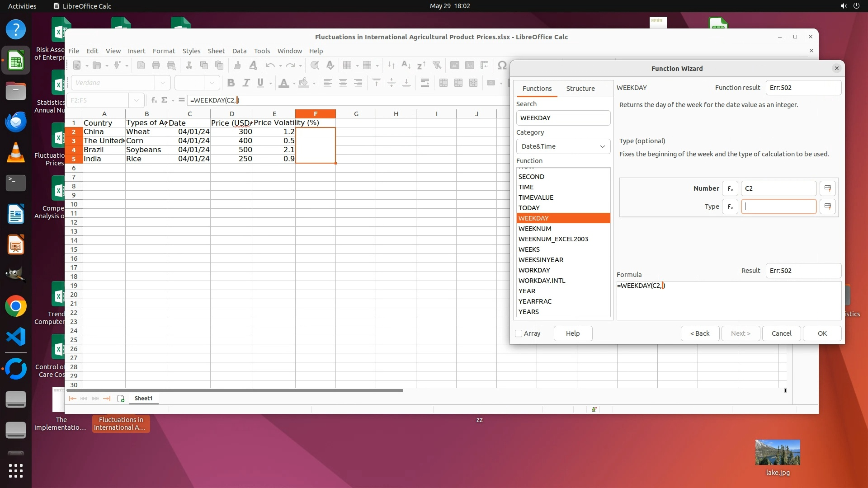Viewport: 868px width, 488px height.
Task: Click shrink icon next to Type field
Action: tap(827, 206)
